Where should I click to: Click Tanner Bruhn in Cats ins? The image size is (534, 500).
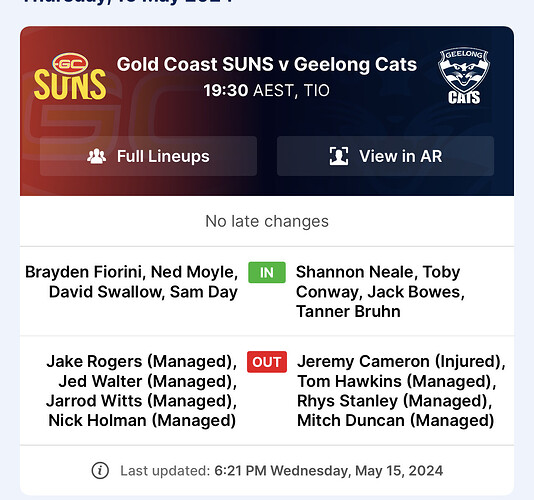tap(348, 311)
